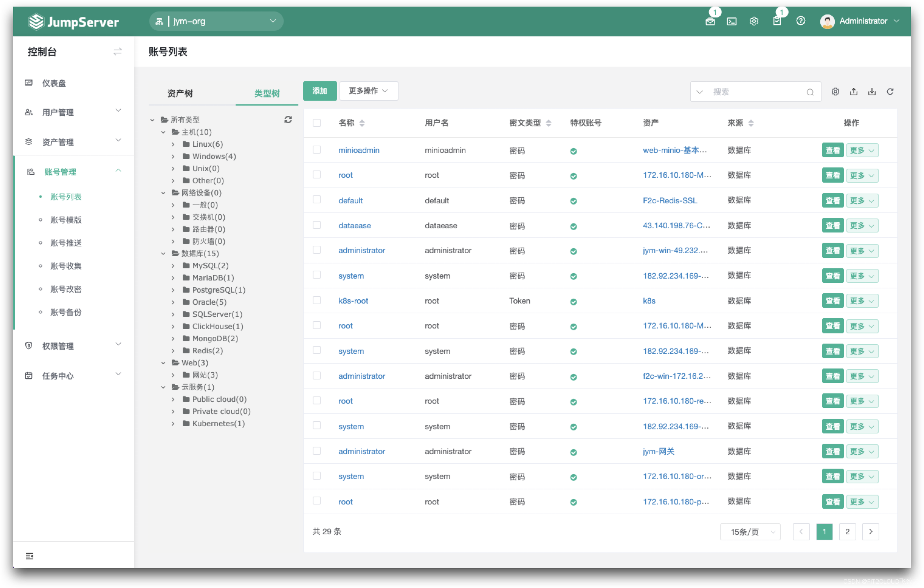Open the 15条/页 page size dropdown
This screenshot has height=588, width=924.
point(750,532)
